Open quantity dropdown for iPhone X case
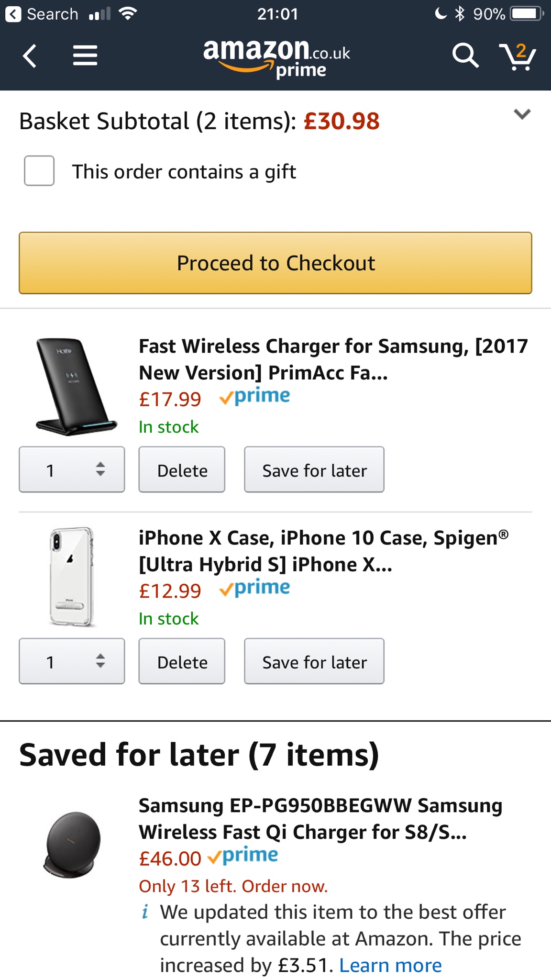The height and width of the screenshot is (980, 551). (72, 661)
